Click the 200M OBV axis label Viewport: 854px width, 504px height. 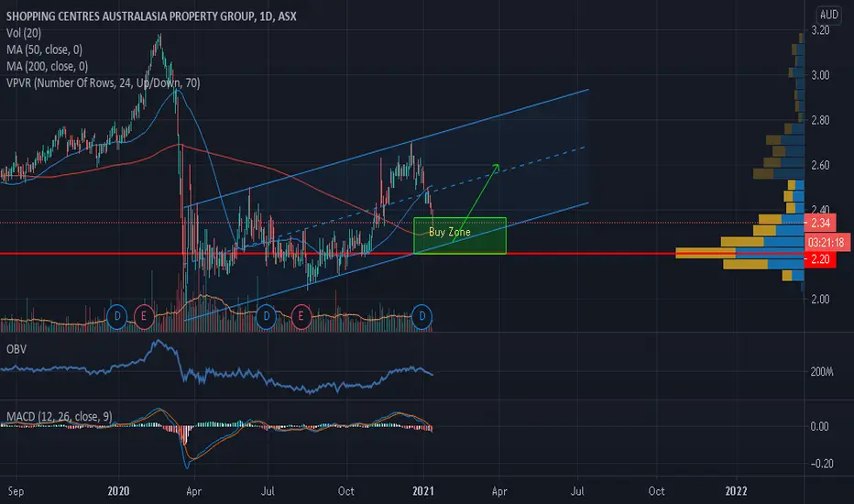point(822,372)
